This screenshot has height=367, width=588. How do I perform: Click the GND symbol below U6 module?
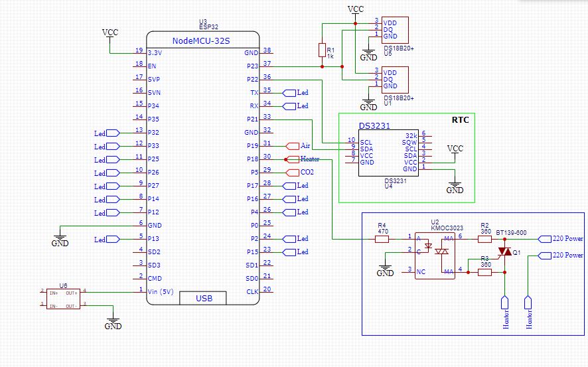(x=113, y=325)
